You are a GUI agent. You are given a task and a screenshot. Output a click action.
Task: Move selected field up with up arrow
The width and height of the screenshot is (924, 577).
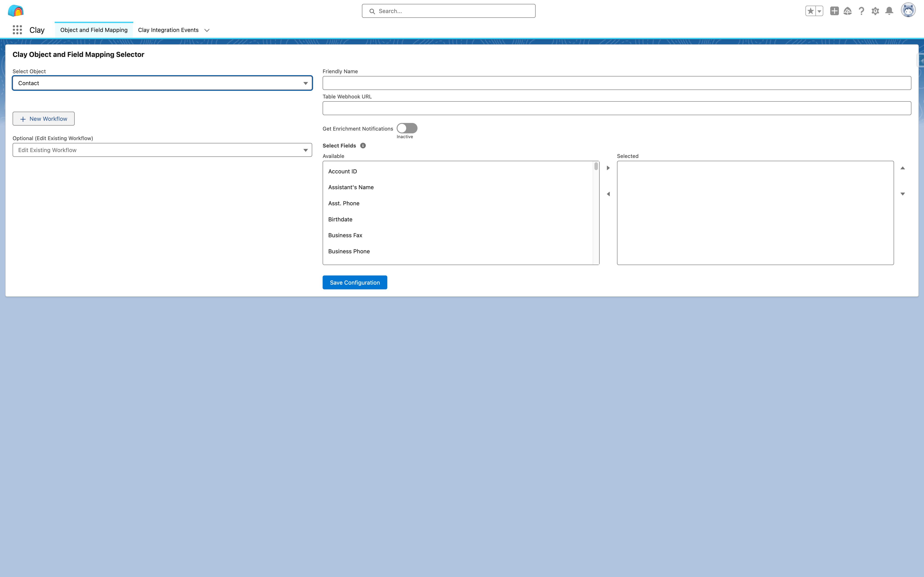pyautogui.click(x=903, y=168)
